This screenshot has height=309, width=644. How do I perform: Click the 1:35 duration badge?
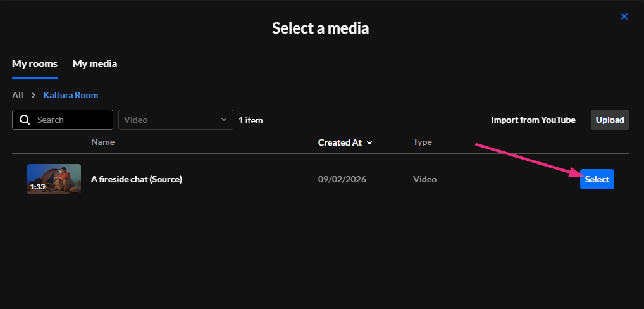click(37, 187)
